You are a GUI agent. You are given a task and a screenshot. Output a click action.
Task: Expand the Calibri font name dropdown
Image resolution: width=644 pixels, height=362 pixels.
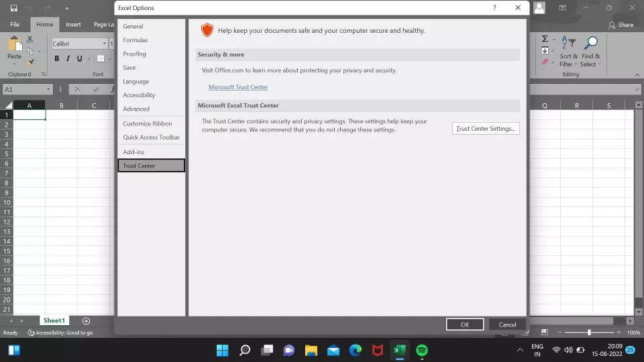(105, 44)
